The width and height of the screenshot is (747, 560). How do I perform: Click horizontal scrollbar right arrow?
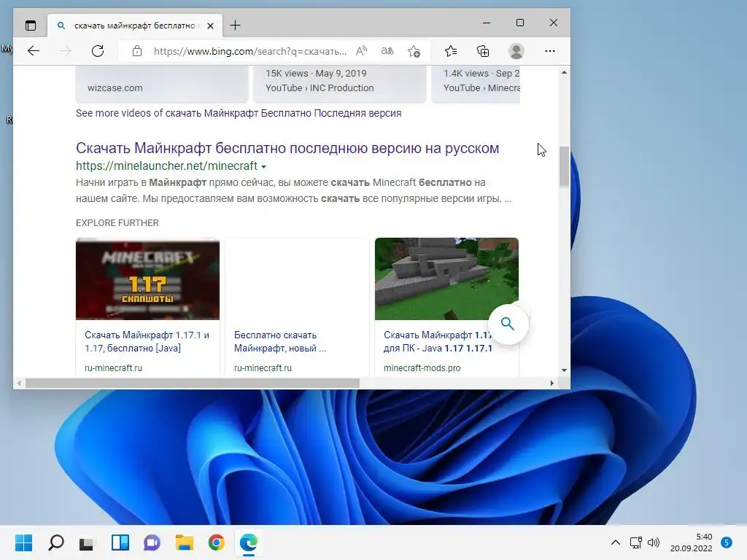551,383
